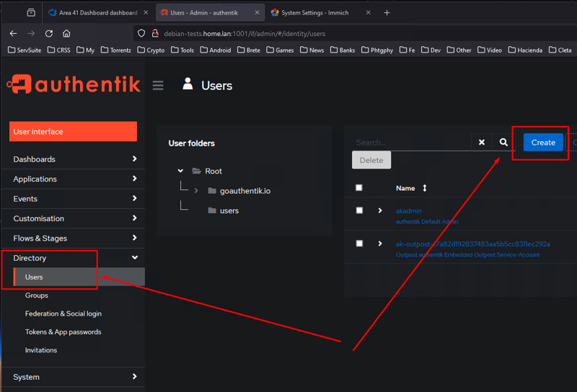The height and width of the screenshot is (392, 577).
Task: Click the browser address bar URL
Action: coord(245,33)
